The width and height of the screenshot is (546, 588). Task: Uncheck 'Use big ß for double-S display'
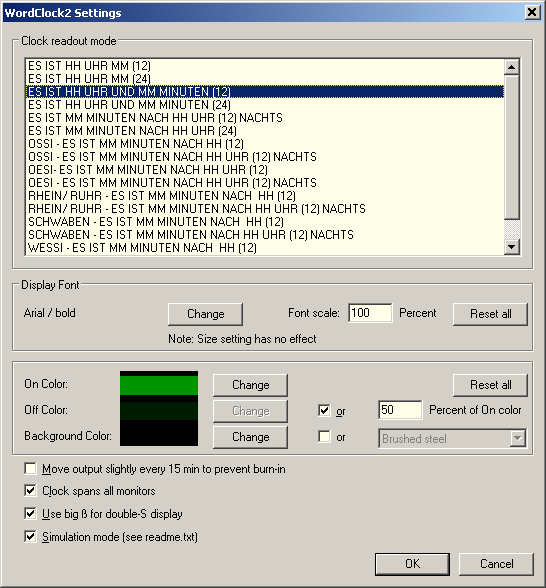(30, 513)
